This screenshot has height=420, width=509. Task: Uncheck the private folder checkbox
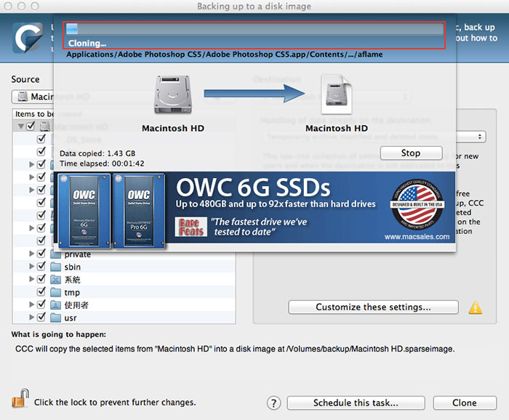coord(41,254)
